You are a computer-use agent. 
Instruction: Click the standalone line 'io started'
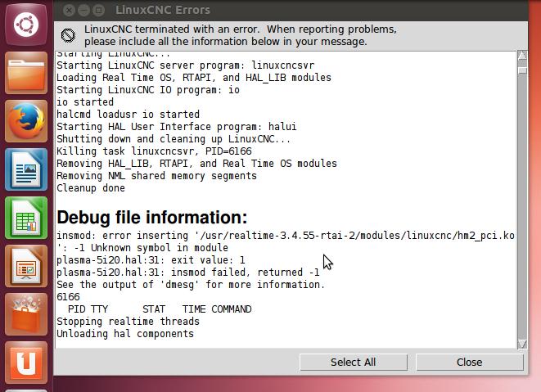(85, 102)
